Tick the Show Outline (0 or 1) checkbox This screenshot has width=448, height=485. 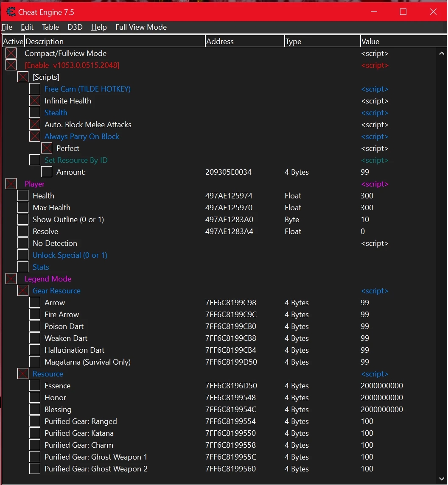(23, 220)
